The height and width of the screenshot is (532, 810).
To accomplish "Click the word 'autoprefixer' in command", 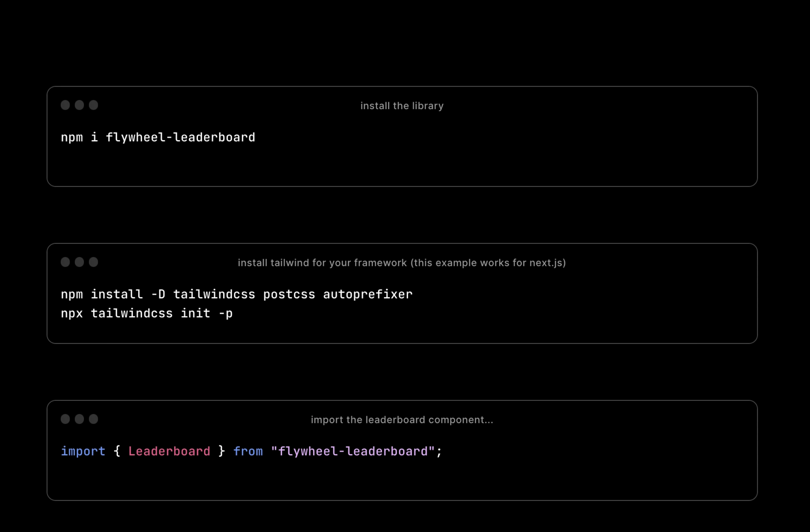I will point(368,294).
